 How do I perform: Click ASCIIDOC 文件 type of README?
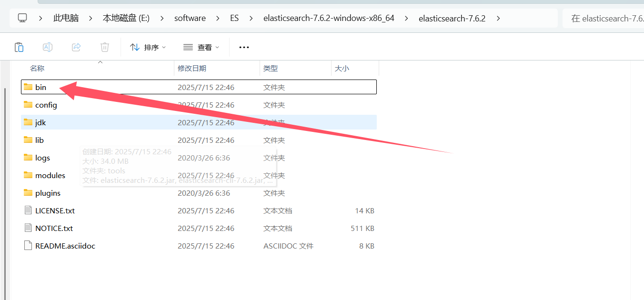(x=288, y=246)
